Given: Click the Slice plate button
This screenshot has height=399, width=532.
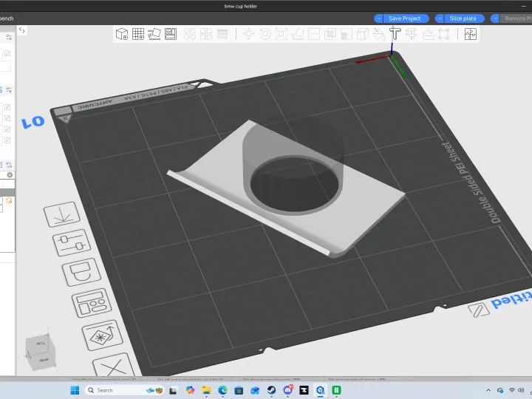Looking at the screenshot, I should pos(464,18).
